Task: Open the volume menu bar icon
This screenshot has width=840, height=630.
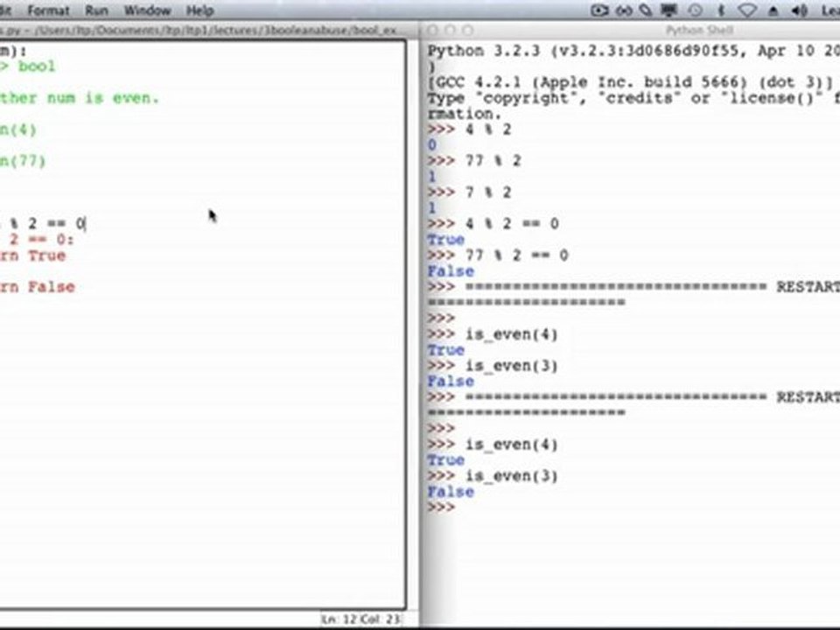Action: pyautogui.click(x=799, y=10)
